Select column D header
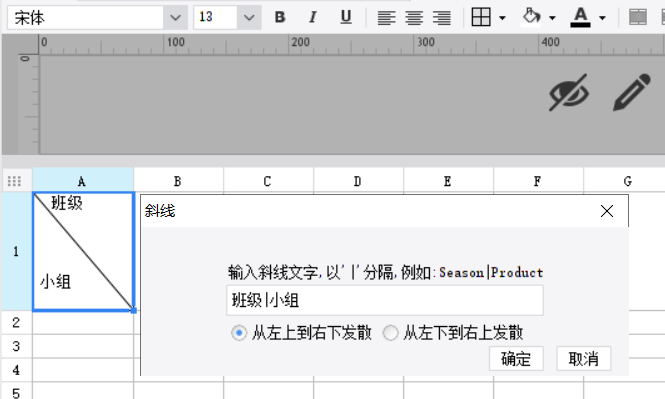 [x=358, y=181]
